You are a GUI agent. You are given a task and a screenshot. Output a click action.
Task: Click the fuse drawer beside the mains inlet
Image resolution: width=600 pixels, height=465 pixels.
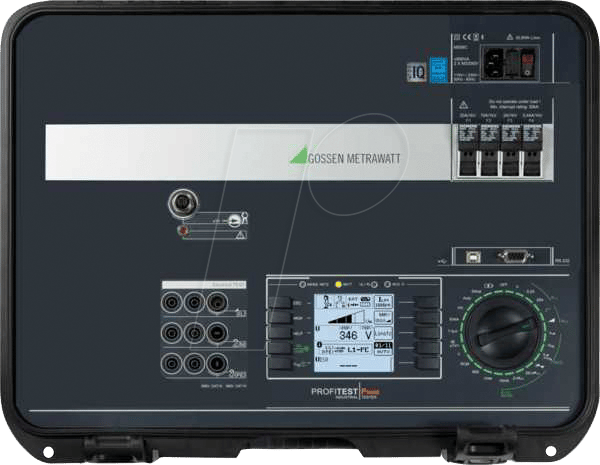tap(513, 64)
